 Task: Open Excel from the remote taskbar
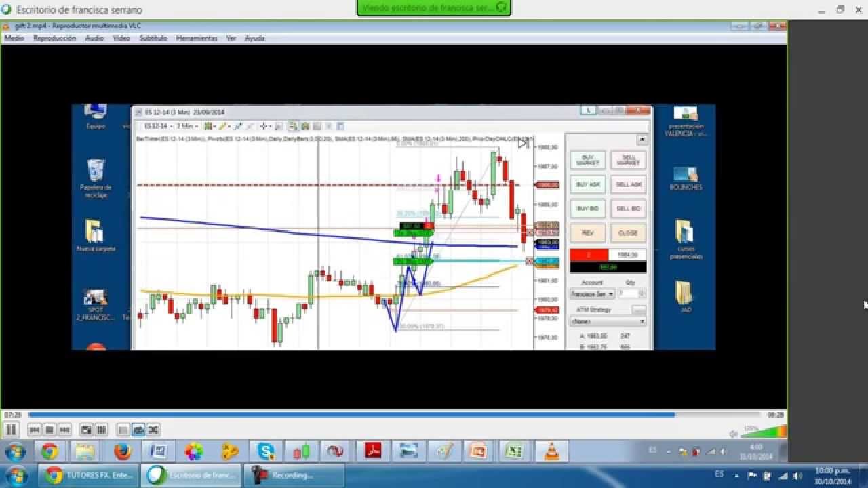[514, 451]
